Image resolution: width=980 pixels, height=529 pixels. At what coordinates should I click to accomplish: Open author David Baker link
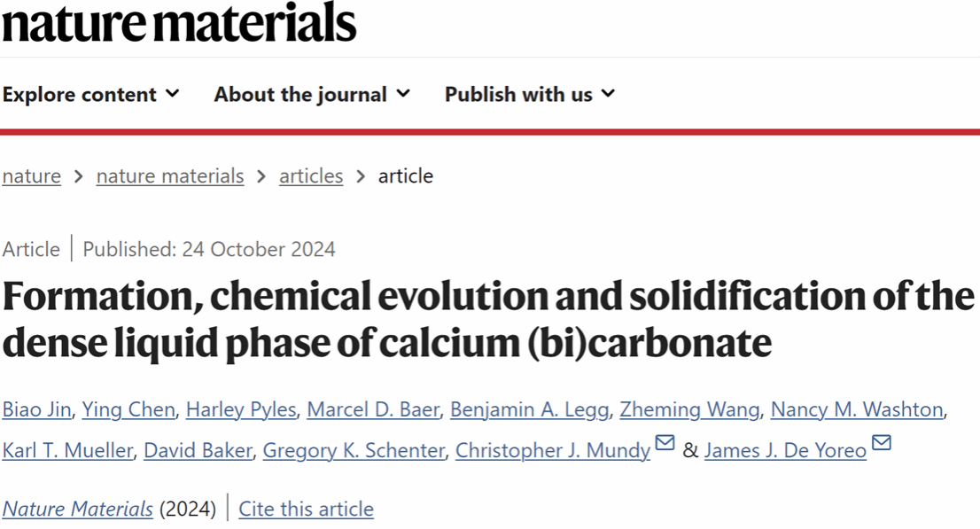pyautogui.click(x=198, y=450)
